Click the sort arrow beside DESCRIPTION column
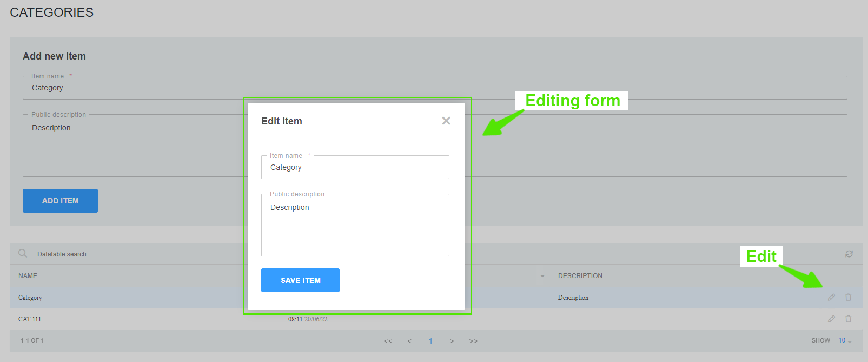 pos(542,276)
